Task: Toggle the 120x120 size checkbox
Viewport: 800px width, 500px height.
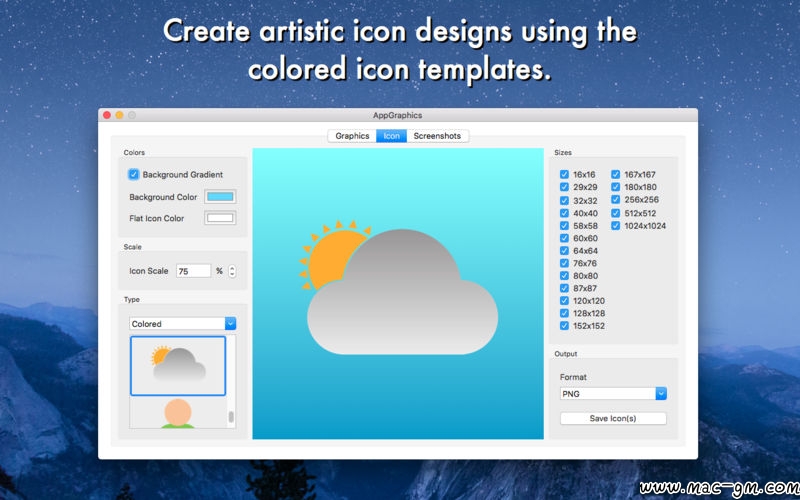Action: (x=564, y=301)
